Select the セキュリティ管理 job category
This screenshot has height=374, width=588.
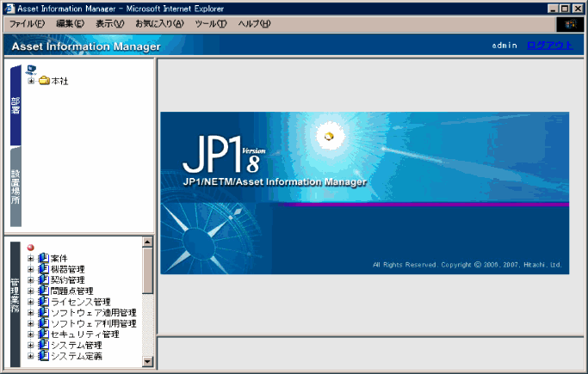click(85, 334)
